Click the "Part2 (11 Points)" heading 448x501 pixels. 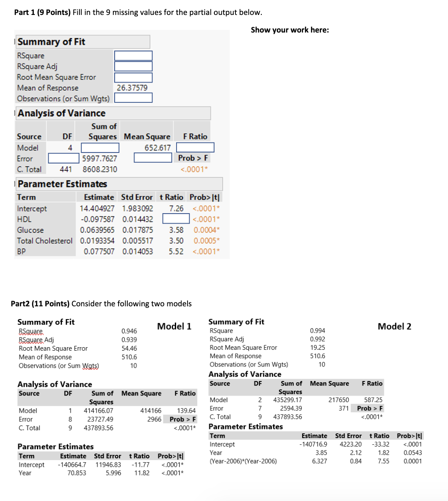tap(40, 304)
